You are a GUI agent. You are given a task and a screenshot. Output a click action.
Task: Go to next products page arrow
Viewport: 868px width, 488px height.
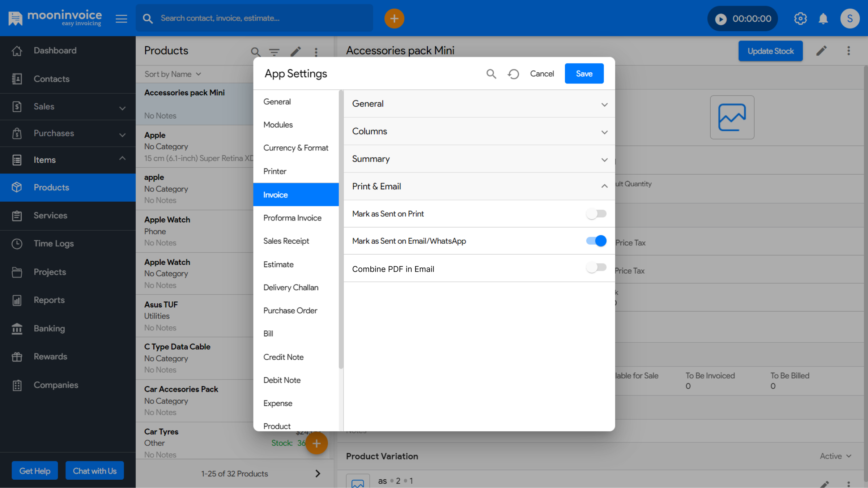click(x=318, y=474)
